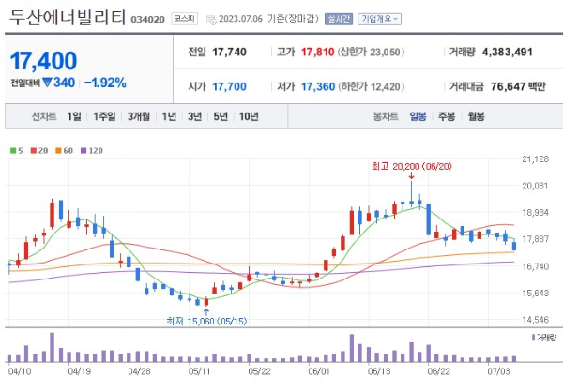Click the 상한가 23,050 text
The image size is (563, 392).
(x=371, y=53)
